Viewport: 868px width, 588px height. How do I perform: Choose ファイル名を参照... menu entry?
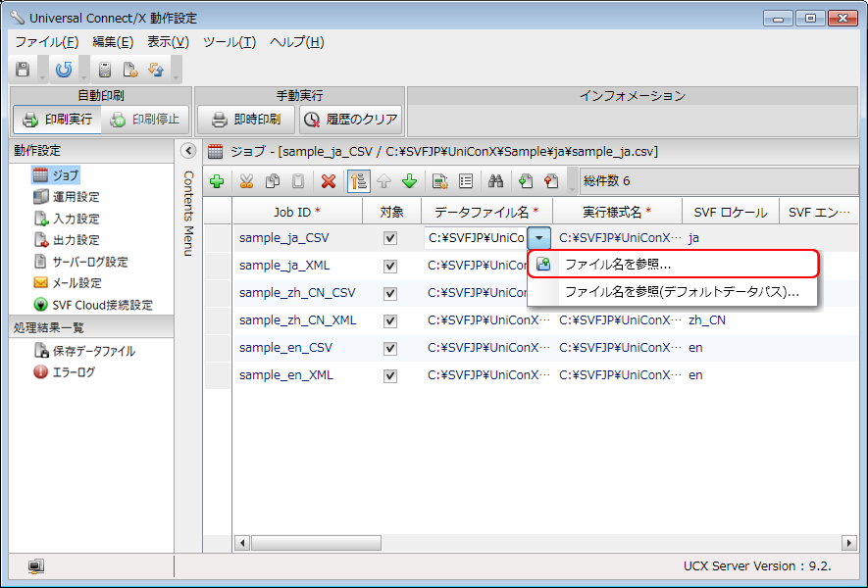coord(673,264)
